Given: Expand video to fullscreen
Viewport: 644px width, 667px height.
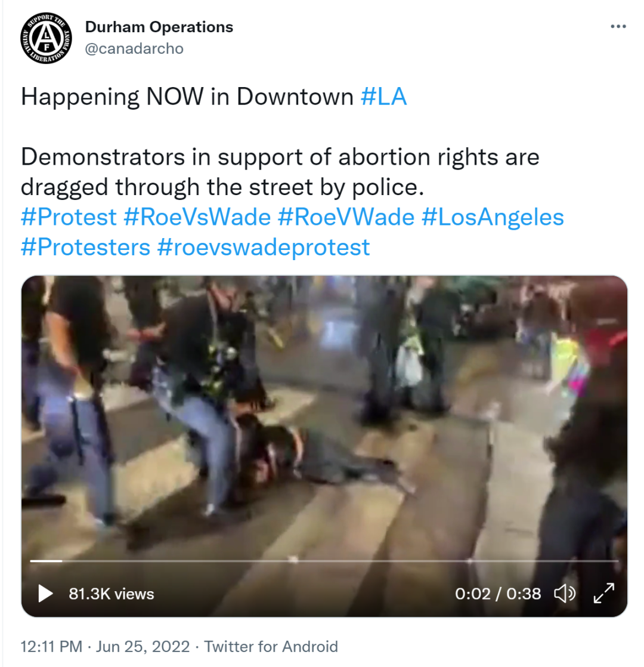Looking at the screenshot, I should click(x=604, y=593).
